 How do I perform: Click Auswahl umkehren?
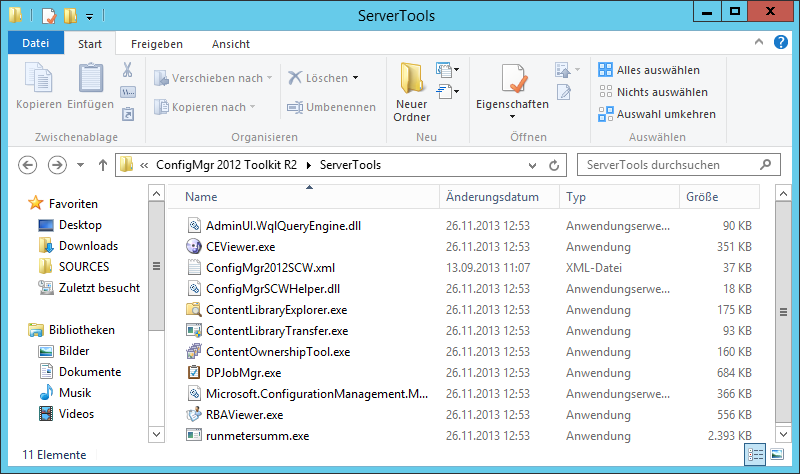[x=657, y=114]
